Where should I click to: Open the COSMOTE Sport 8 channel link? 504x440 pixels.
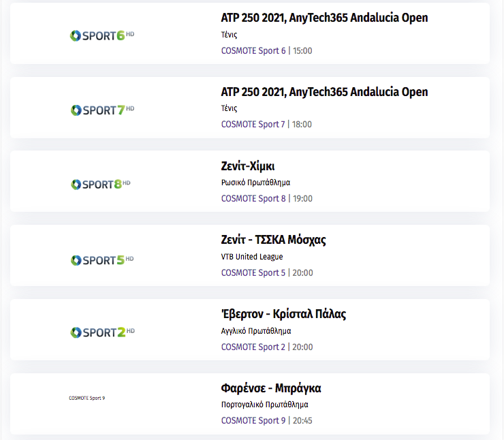coord(253,199)
